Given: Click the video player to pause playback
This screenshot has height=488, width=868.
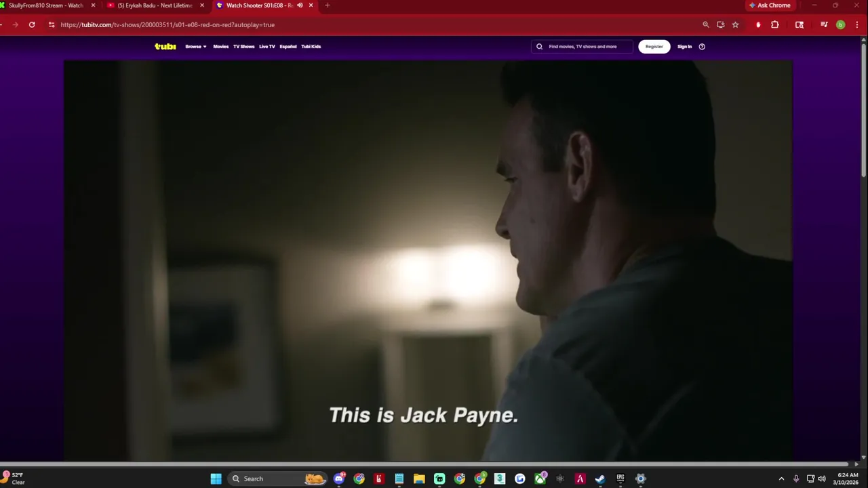Looking at the screenshot, I should (x=428, y=261).
